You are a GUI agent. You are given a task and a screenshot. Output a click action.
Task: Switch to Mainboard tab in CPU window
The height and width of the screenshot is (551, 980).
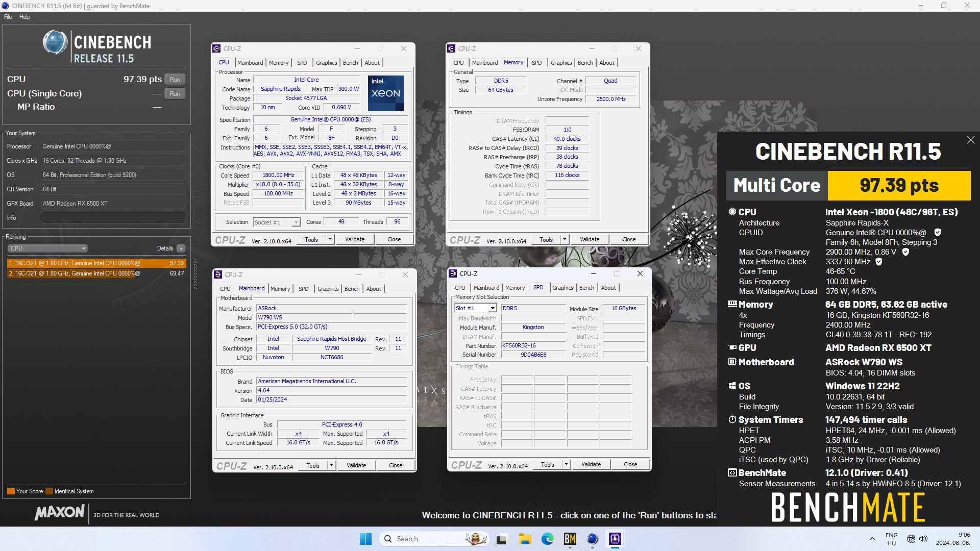[x=250, y=63]
